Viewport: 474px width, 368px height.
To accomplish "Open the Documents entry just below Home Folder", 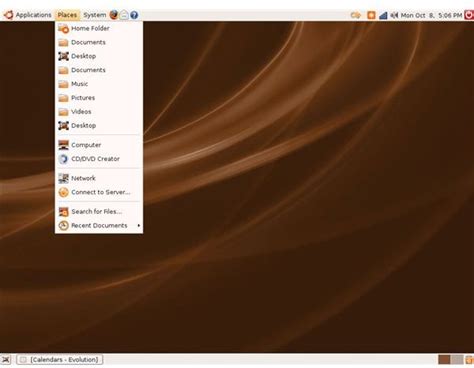I will point(99,42).
